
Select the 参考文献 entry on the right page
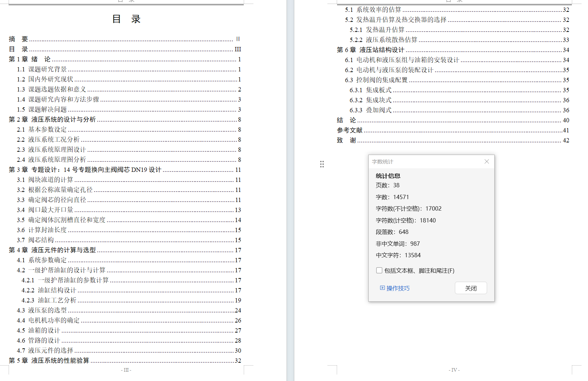tap(350, 130)
